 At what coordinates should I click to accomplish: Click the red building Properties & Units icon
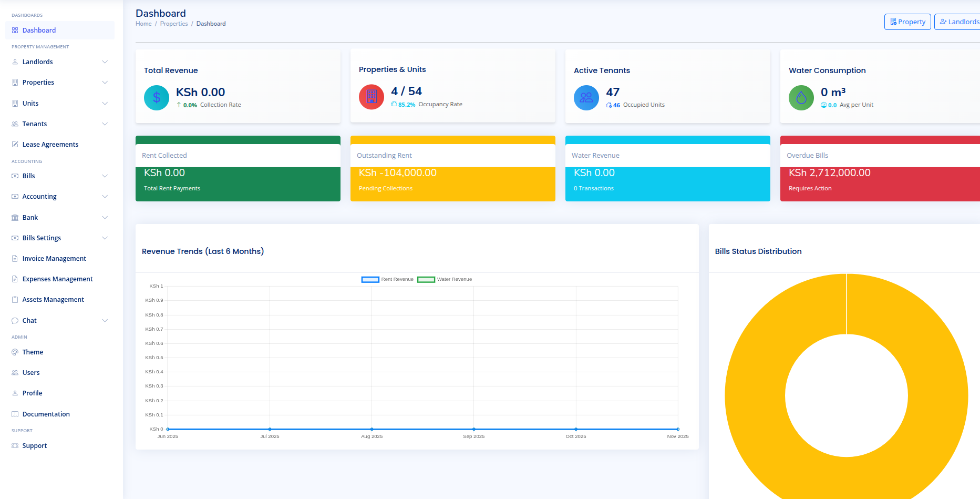click(x=372, y=97)
